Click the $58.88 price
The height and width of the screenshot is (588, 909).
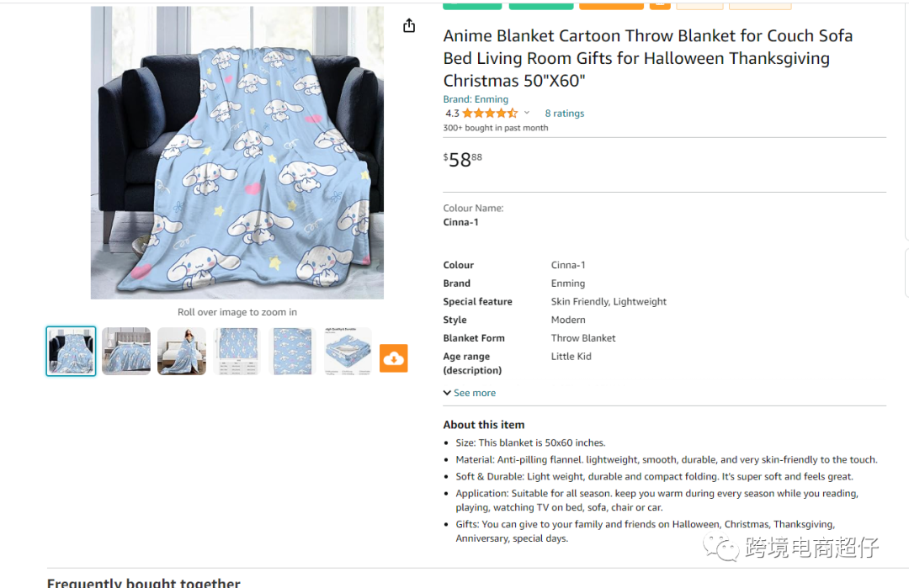(x=463, y=159)
